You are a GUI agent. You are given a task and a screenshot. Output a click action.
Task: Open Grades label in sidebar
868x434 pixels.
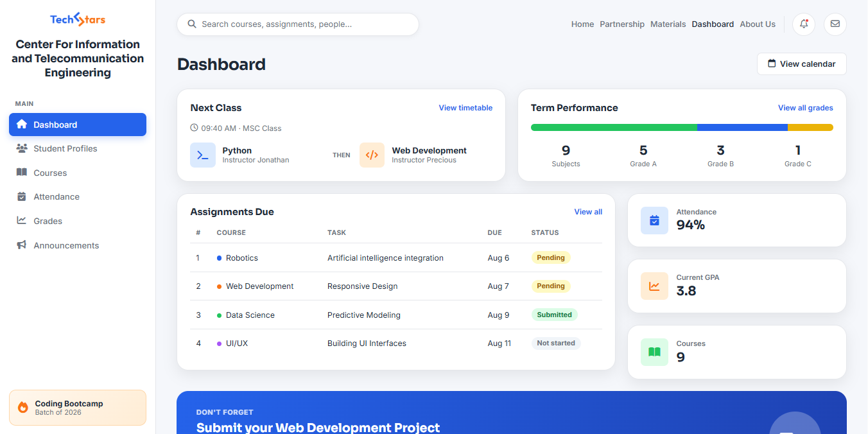point(48,221)
